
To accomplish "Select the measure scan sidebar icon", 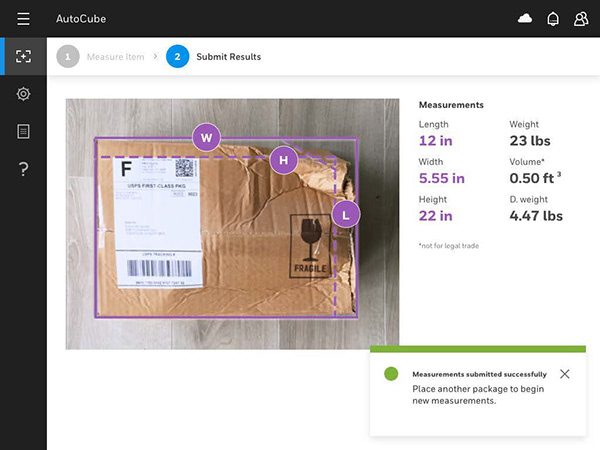I will 23,56.
